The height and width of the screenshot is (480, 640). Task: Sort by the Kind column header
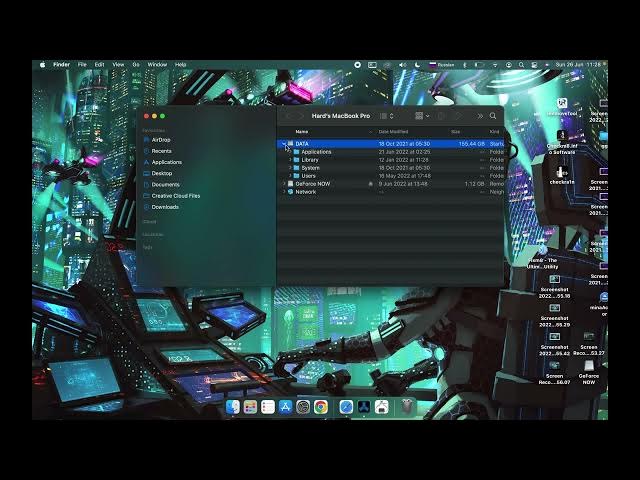494,132
